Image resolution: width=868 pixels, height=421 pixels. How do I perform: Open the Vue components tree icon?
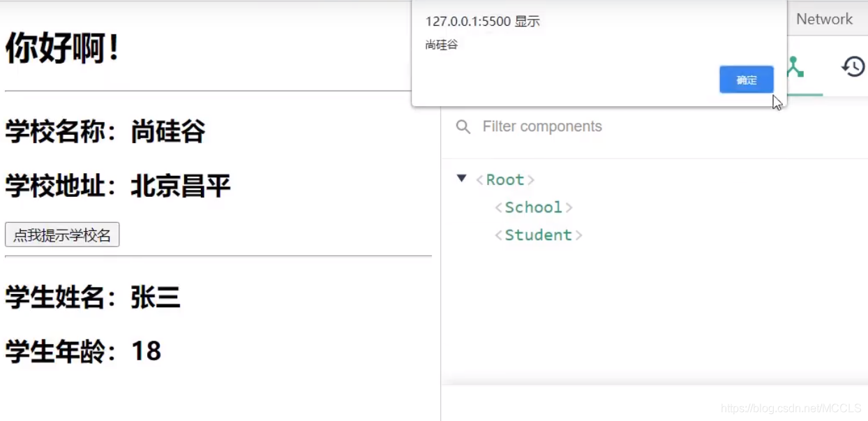click(795, 67)
